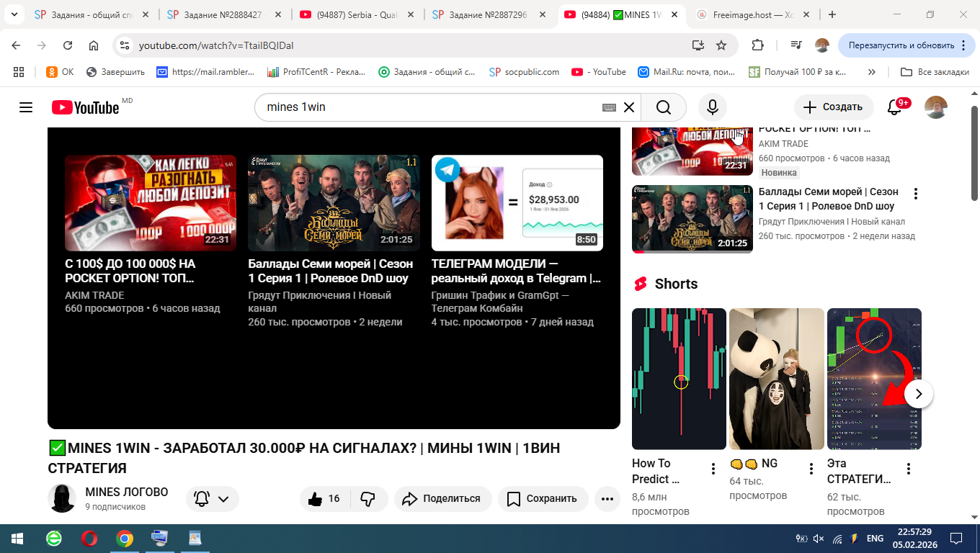Open the panda NG short thumbnail
Image resolution: width=980 pixels, height=553 pixels.
[x=777, y=379]
